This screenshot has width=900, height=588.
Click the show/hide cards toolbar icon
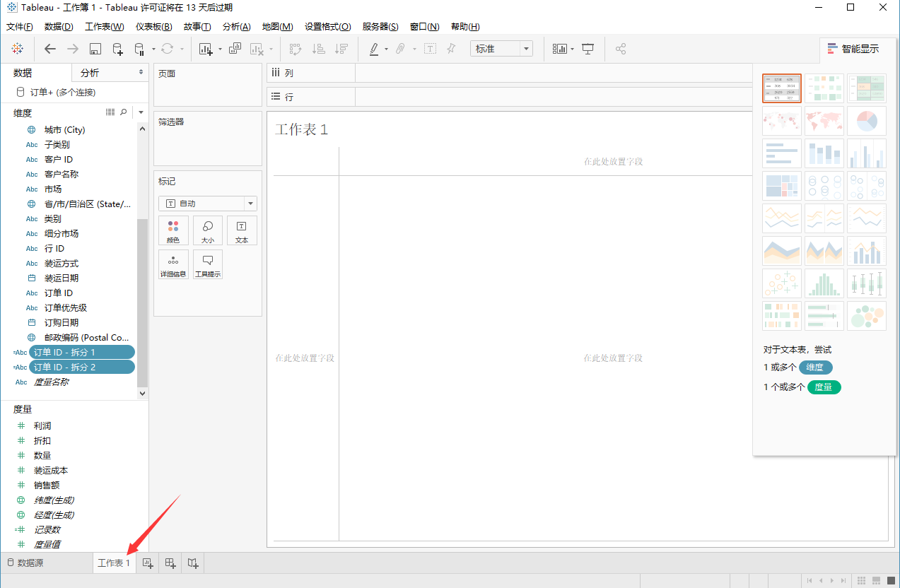pos(560,49)
